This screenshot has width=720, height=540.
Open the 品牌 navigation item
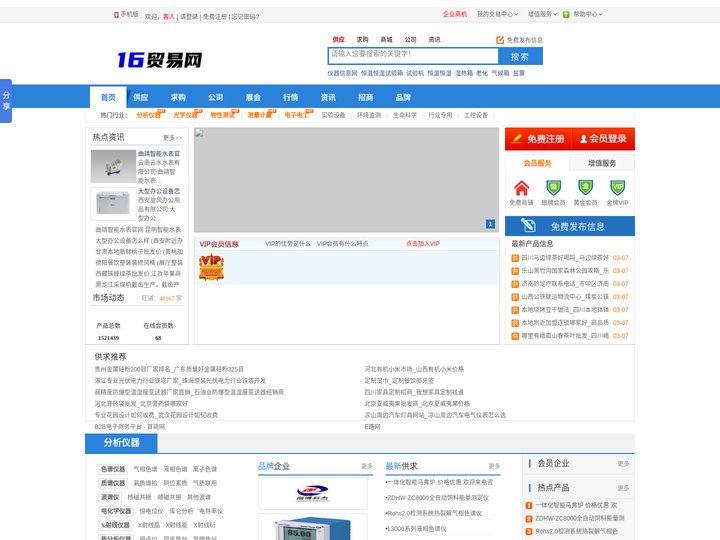click(403, 97)
